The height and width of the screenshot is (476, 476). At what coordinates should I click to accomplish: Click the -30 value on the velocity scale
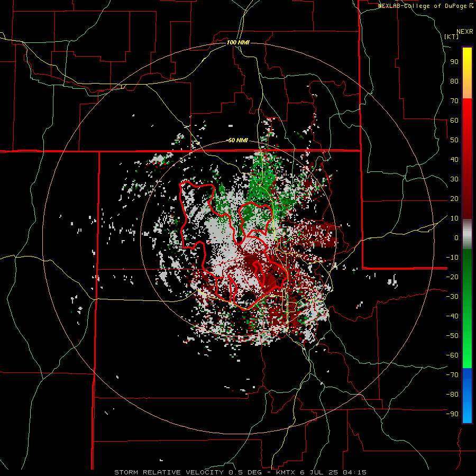(x=452, y=297)
